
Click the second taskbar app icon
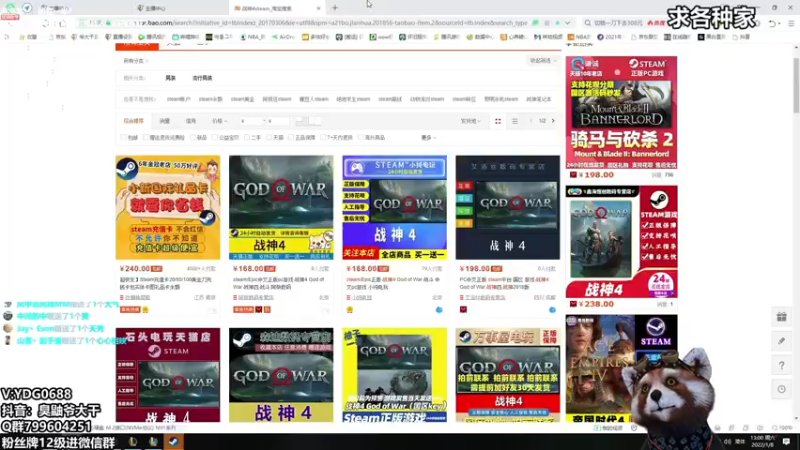coord(153,442)
